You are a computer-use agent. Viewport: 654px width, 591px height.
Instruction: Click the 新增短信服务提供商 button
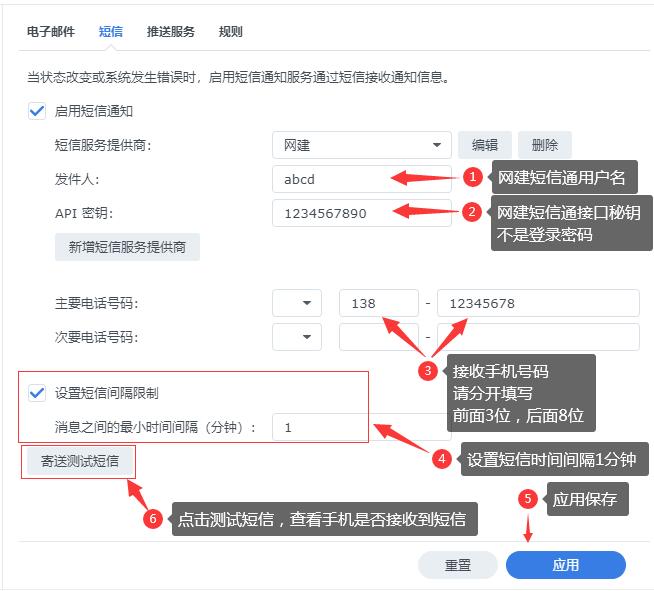[127, 247]
